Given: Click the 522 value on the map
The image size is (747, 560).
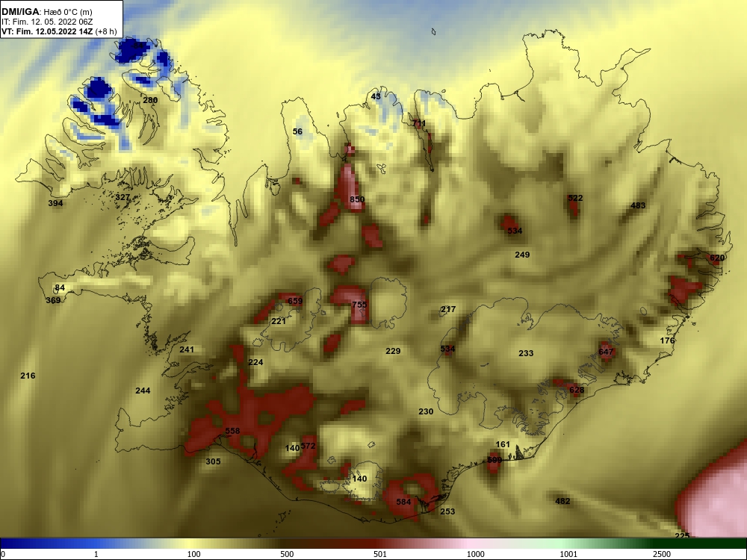Looking at the screenshot, I should pyautogui.click(x=575, y=198).
